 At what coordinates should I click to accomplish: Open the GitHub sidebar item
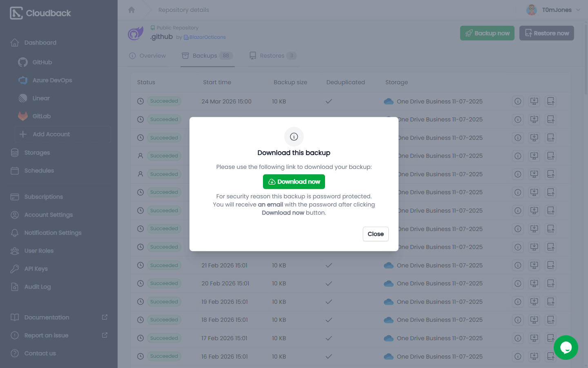[x=42, y=62]
